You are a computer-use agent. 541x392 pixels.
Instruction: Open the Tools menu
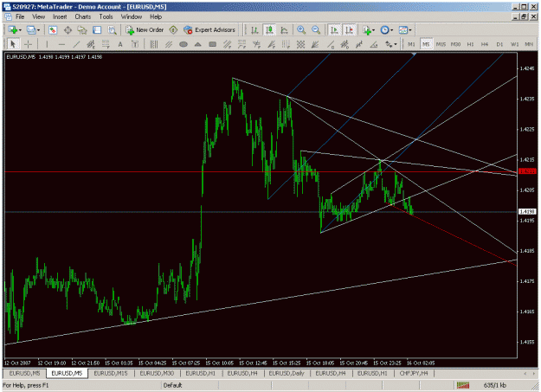(x=106, y=16)
